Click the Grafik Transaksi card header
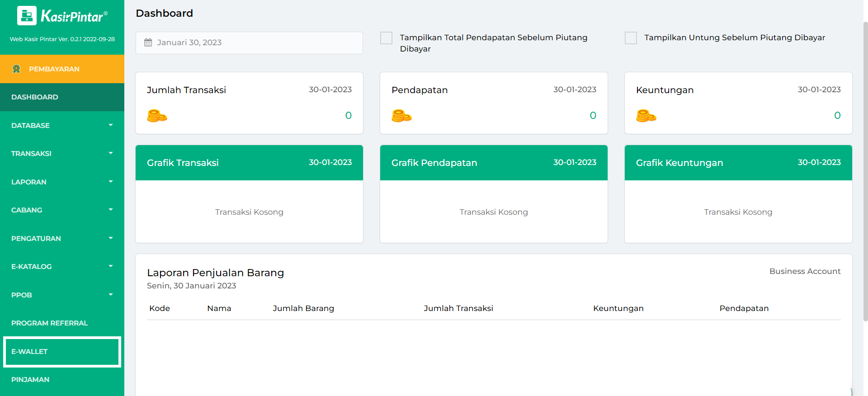868x396 pixels. coord(249,163)
